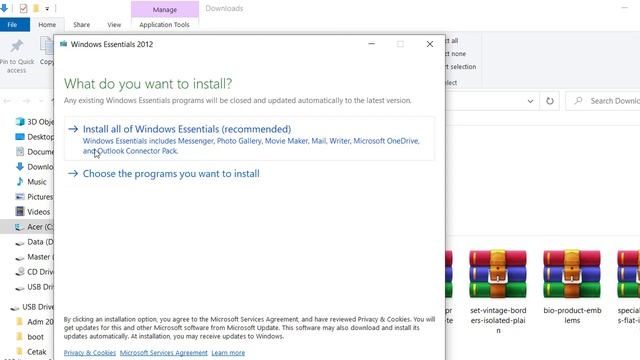
Task: Close the Windows Essentials 2012 dialog
Action: click(430, 44)
